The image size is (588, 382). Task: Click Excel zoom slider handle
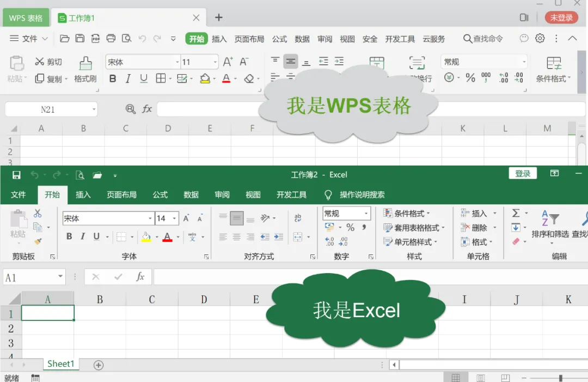click(561, 378)
